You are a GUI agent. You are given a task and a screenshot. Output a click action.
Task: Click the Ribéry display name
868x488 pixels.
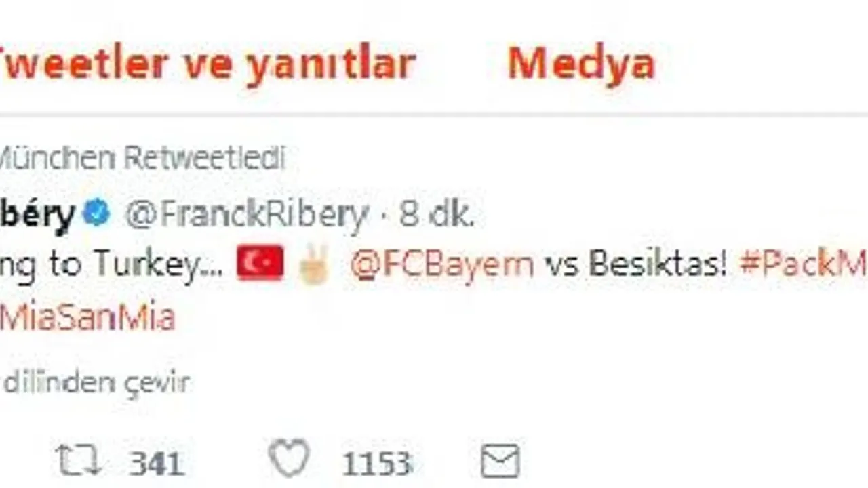[x=37, y=214]
